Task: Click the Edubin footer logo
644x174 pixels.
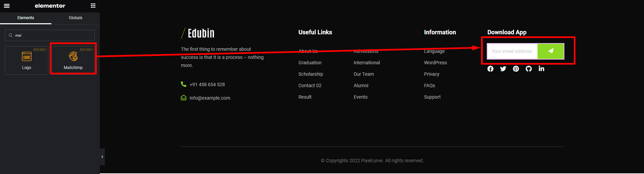Action: coord(198,33)
